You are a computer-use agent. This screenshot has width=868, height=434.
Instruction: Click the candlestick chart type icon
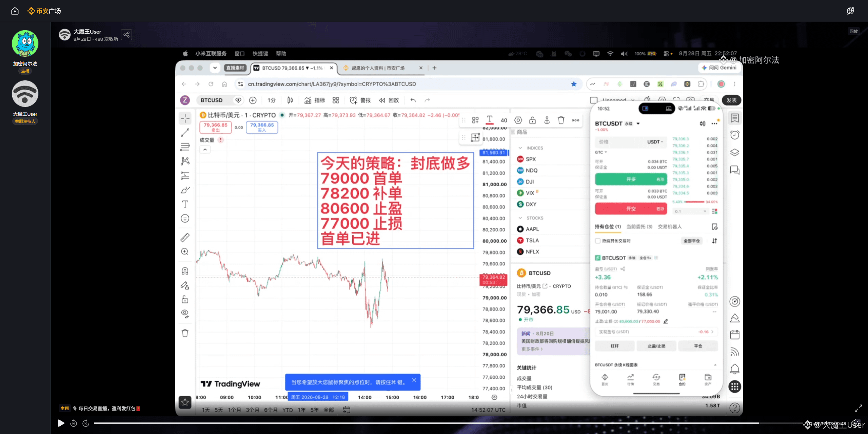pyautogui.click(x=290, y=100)
